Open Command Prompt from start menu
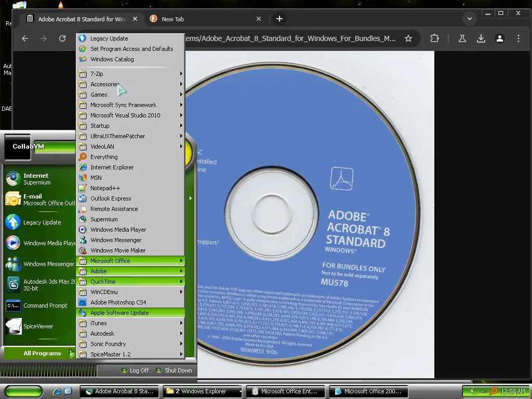Viewport: 532px width, 399px height. (x=39, y=305)
